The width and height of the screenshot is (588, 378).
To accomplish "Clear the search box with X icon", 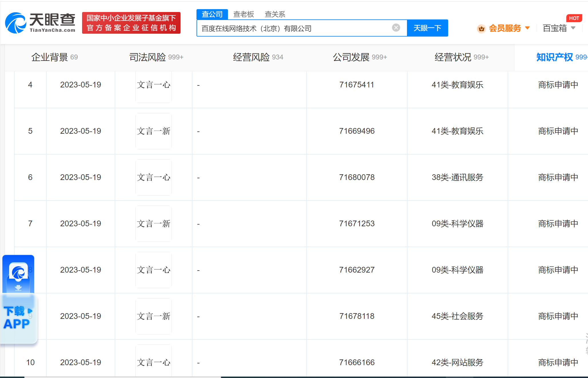I will 396,28.
